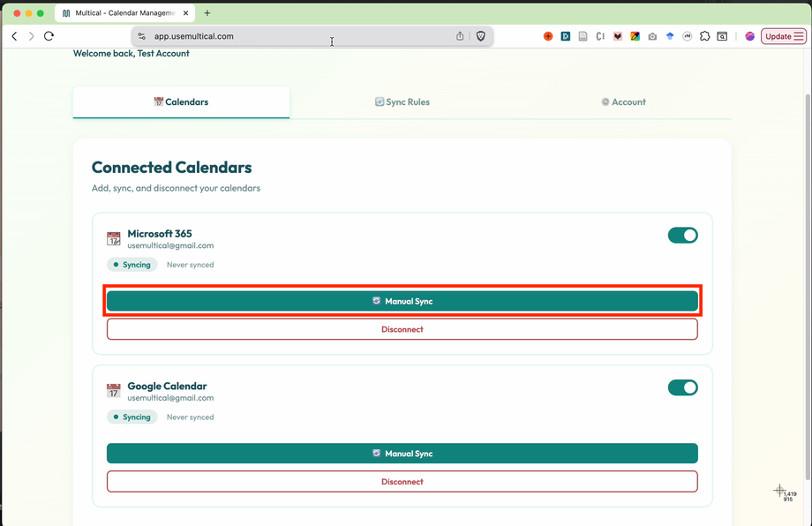Image resolution: width=812 pixels, height=526 pixels.
Task: Click the share page icon in the address bar
Action: (x=459, y=36)
